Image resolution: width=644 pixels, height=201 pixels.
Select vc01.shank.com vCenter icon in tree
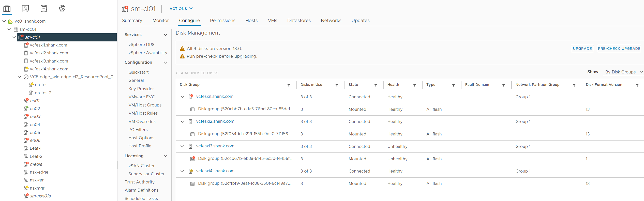click(11, 21)
